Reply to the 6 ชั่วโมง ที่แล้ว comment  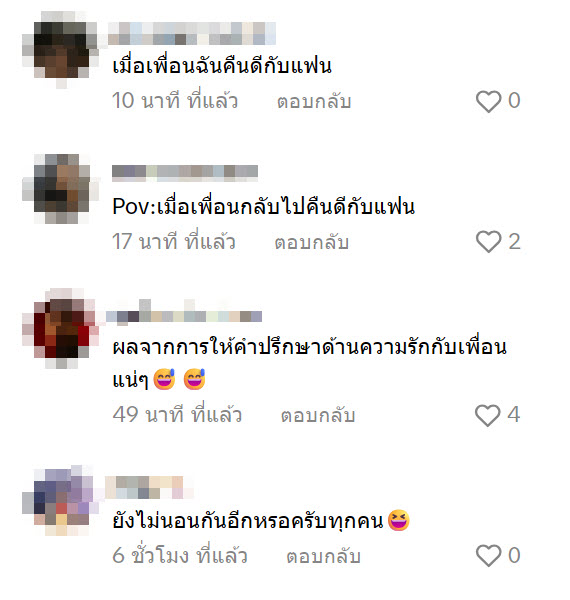(324, 556)
